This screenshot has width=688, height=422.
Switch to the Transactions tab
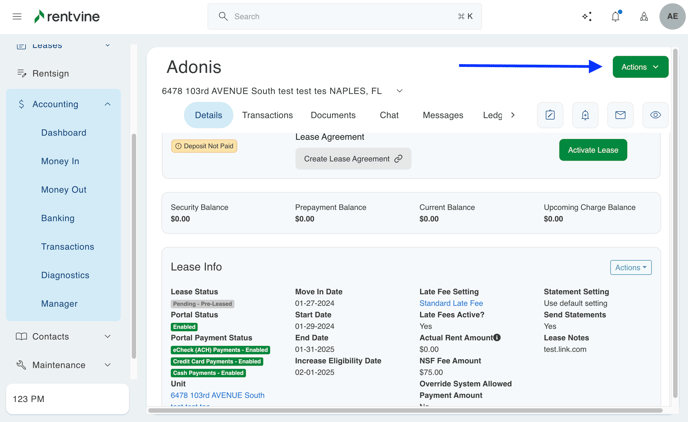pyautogui.click(x=267, y=115)
